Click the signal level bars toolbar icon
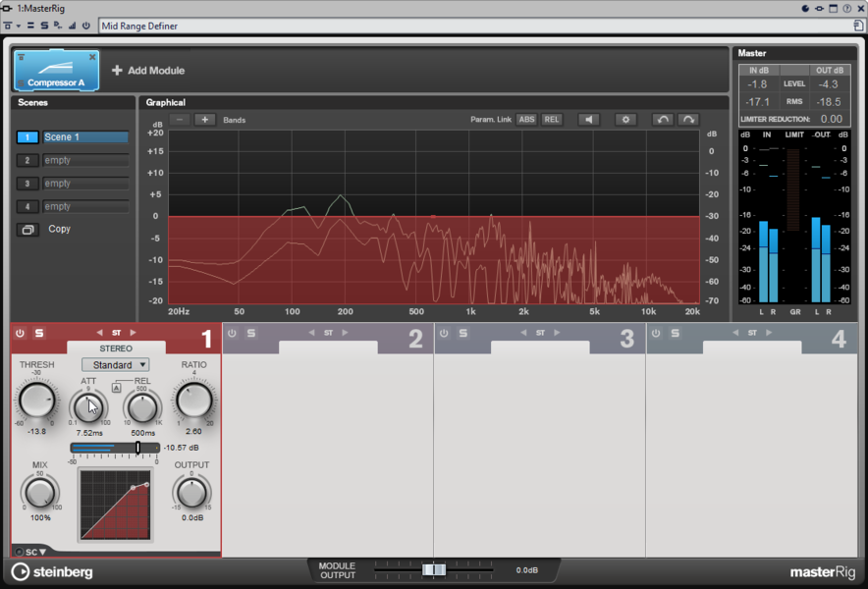Viewport: 868px width, 589px height. [x=72, y=27]
